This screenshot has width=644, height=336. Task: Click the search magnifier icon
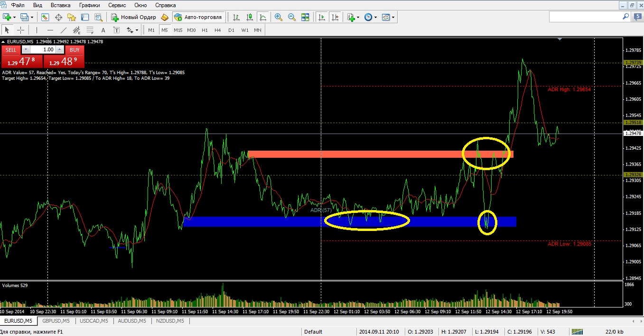coord(625,17)
